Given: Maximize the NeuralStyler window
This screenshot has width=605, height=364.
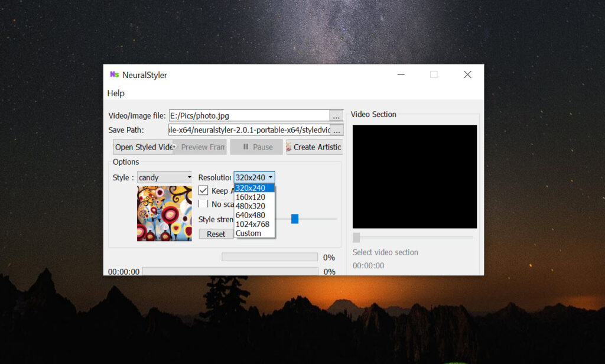Looking at the screenshot, I should pos(434,74).
